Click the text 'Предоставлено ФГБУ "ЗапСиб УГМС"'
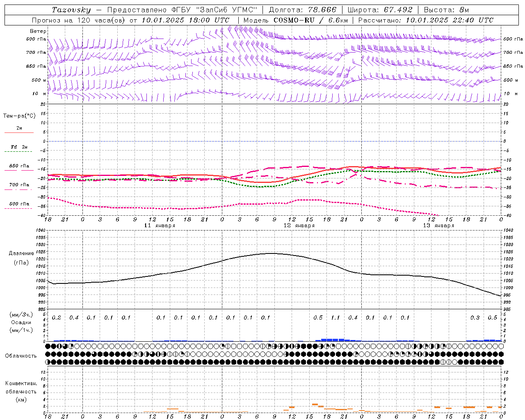 (182, 10)
